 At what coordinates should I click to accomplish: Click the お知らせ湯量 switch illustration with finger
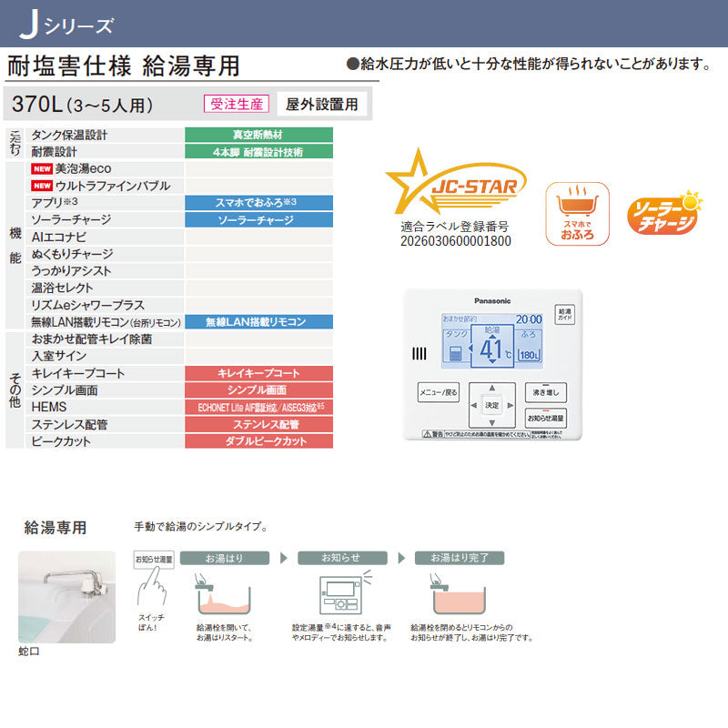[x=153, y=581]
